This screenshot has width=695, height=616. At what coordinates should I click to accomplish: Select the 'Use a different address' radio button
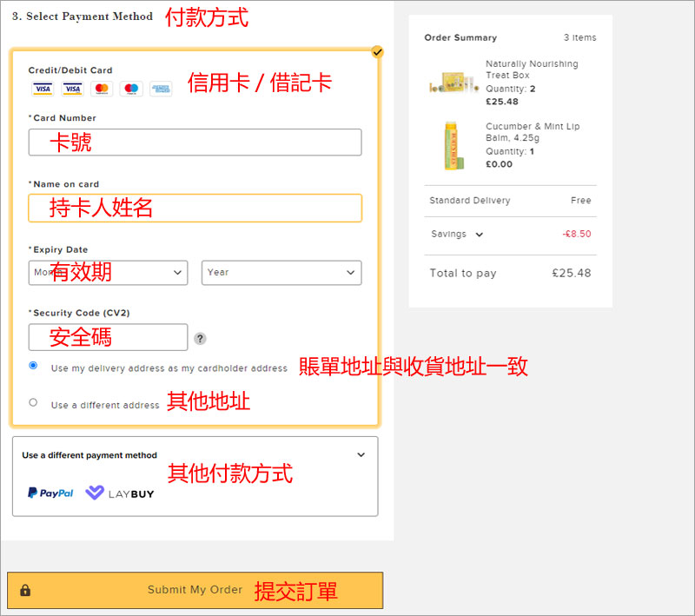pyautogui.click(x=33, y=402)
